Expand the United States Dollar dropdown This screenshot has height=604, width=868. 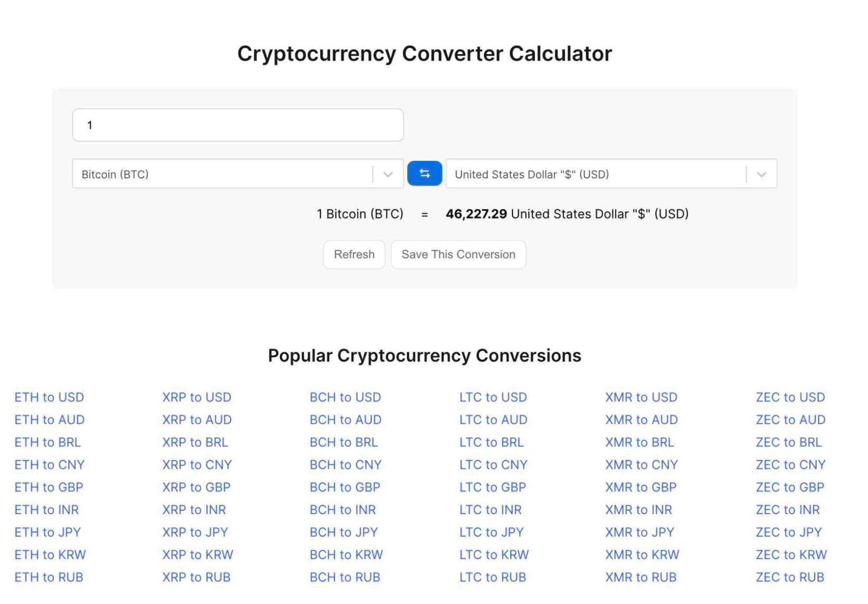[x=761, y=174]
